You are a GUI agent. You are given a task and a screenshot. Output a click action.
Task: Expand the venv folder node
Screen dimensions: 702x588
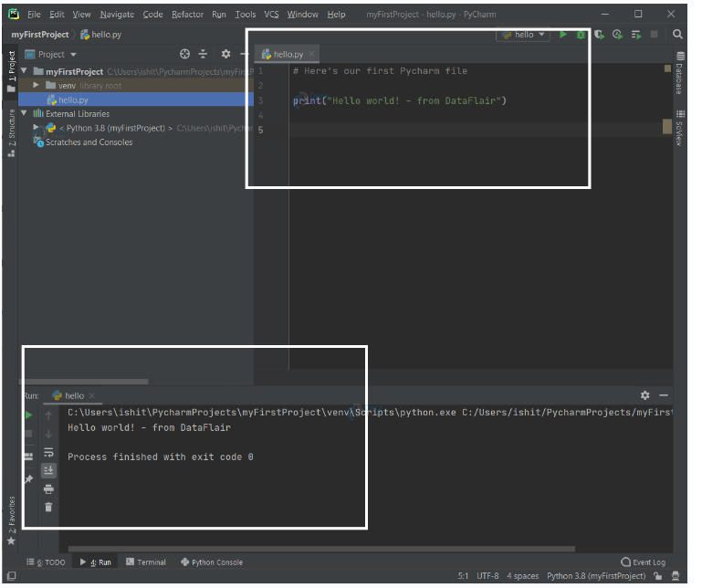[x=37, y=85]
